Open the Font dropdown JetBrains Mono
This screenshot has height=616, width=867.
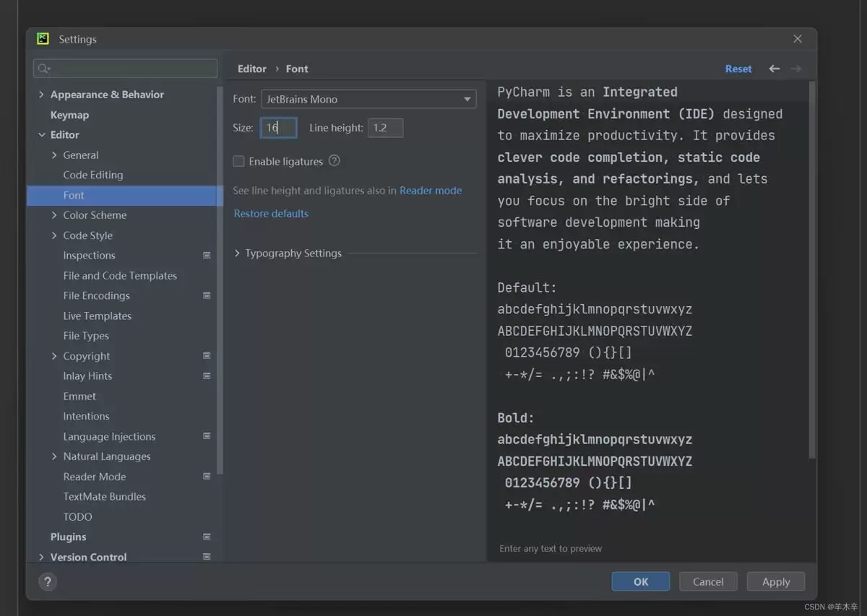click(x=368, y=99)
